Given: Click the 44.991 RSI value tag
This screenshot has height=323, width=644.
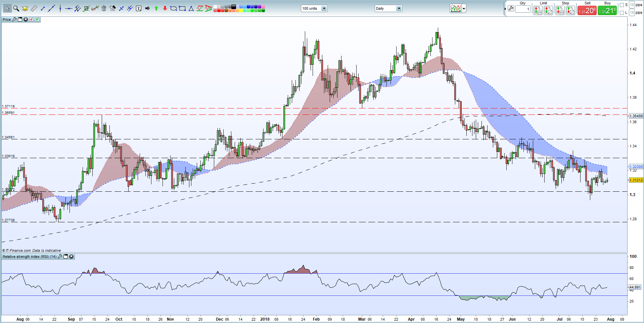Looking at the screenshot, I should click(x=635, y=287).
